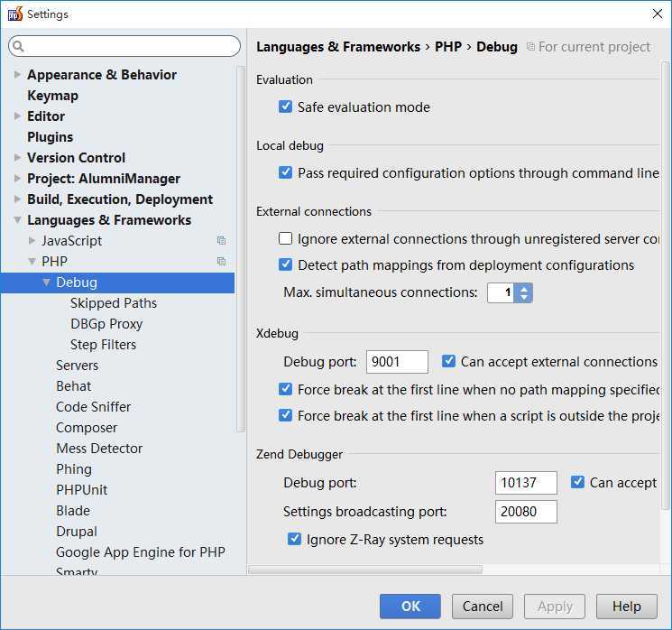
Task: Open Servers settings
Action: pyautogui.click(x=78, y=366)
